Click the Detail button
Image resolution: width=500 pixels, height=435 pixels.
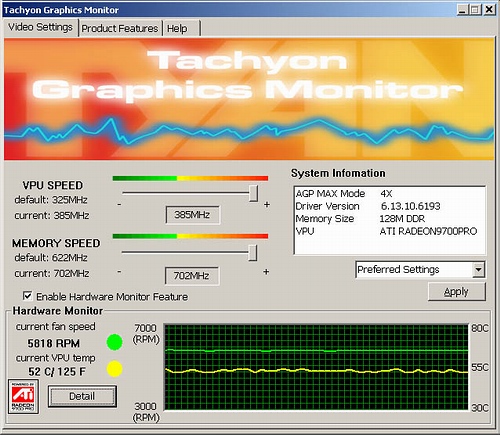click(x=82, y=396)
